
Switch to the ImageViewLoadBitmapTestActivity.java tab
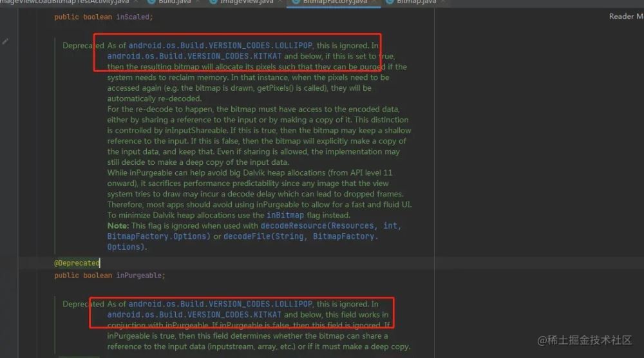click(63, 2)
